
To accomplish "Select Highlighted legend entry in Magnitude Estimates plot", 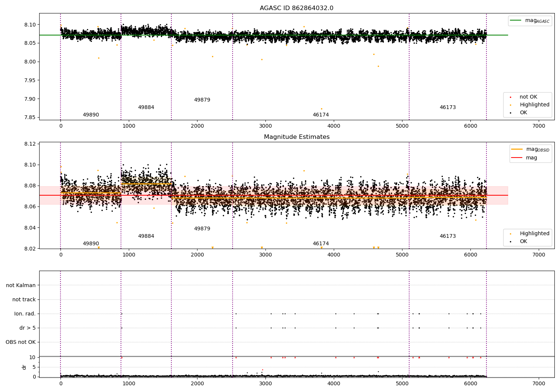I will (x=535, y=234).
